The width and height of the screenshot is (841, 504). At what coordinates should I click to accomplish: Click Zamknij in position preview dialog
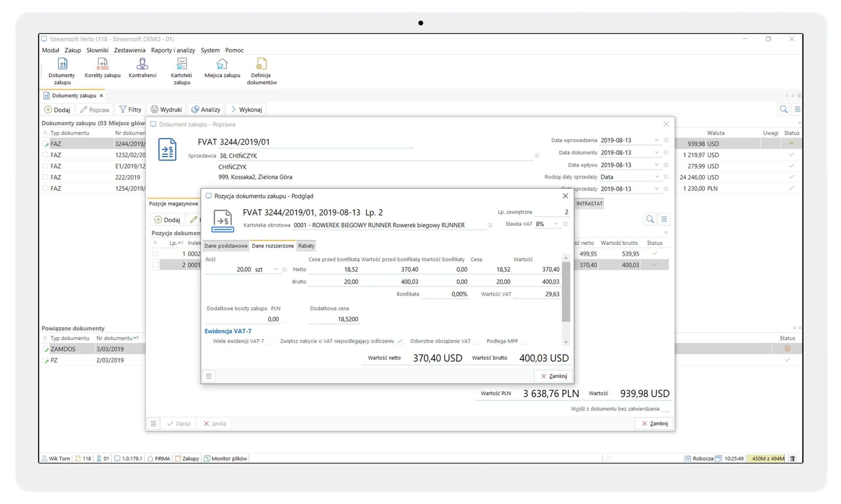point(554,376)
